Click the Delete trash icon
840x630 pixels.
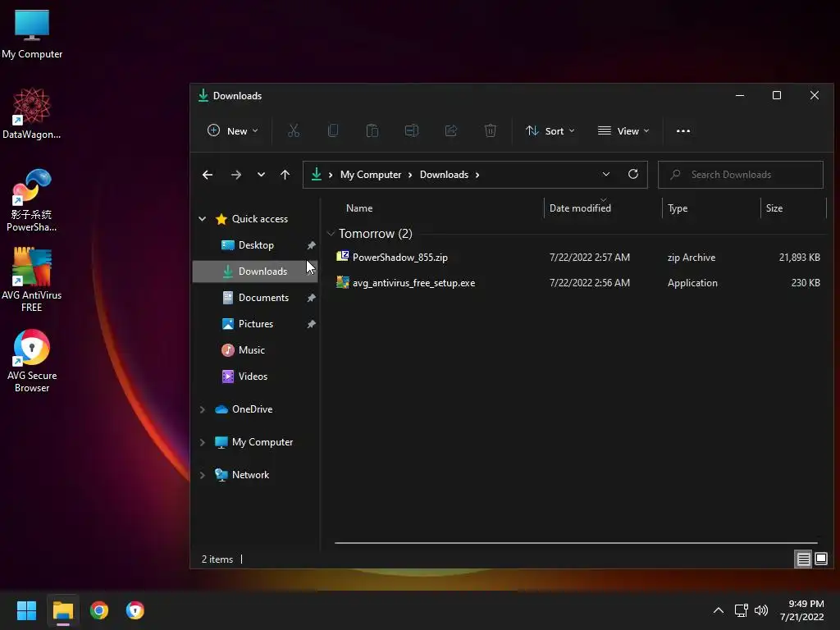(x=491, y=130)
